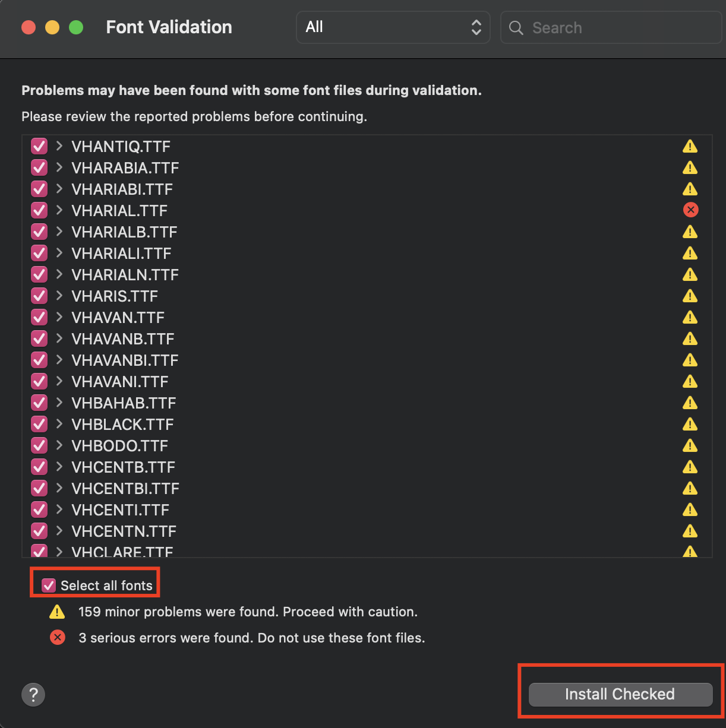Toggle the Select all fonts checkbox
Screen dimensions: 726x728
tap(49, 585)
